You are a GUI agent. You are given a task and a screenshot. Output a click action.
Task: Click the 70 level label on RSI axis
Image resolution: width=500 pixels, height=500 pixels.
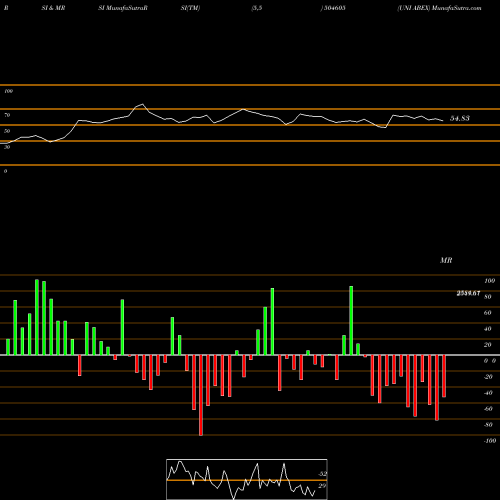coord(7,115)
